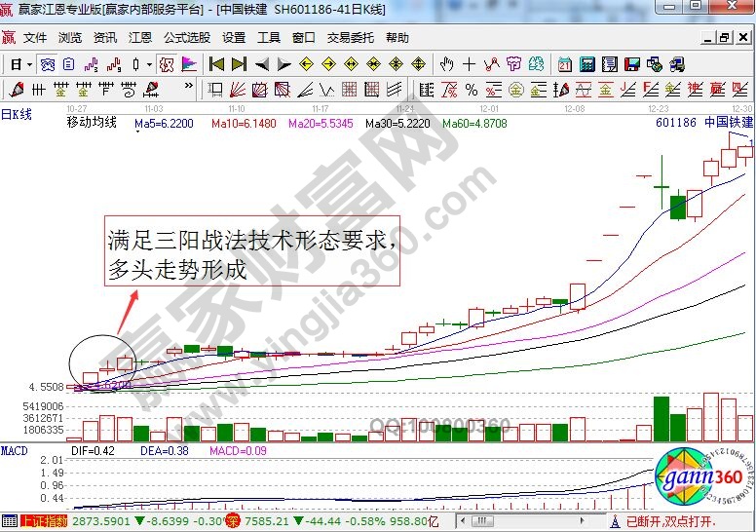Expand the candlestick chart type dropdown

click(x=148, y=65)
